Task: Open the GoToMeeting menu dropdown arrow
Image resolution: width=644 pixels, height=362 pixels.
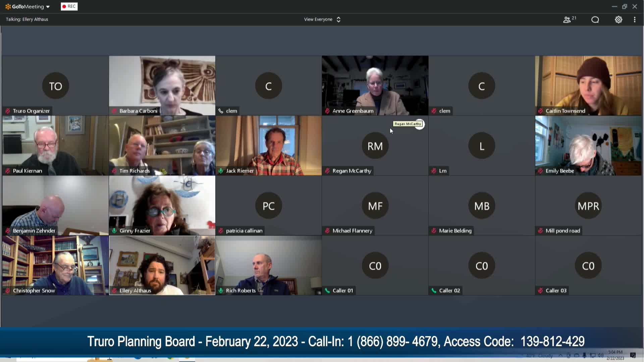Action: (48, 6)
